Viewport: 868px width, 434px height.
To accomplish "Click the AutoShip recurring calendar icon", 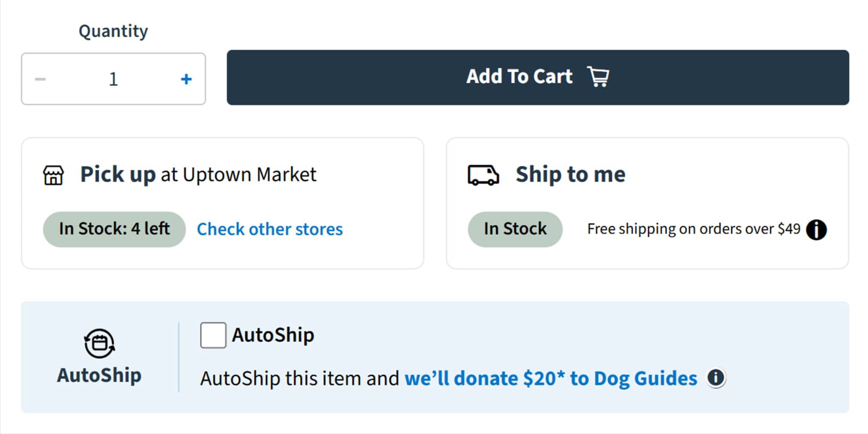I will coord(100,343).
